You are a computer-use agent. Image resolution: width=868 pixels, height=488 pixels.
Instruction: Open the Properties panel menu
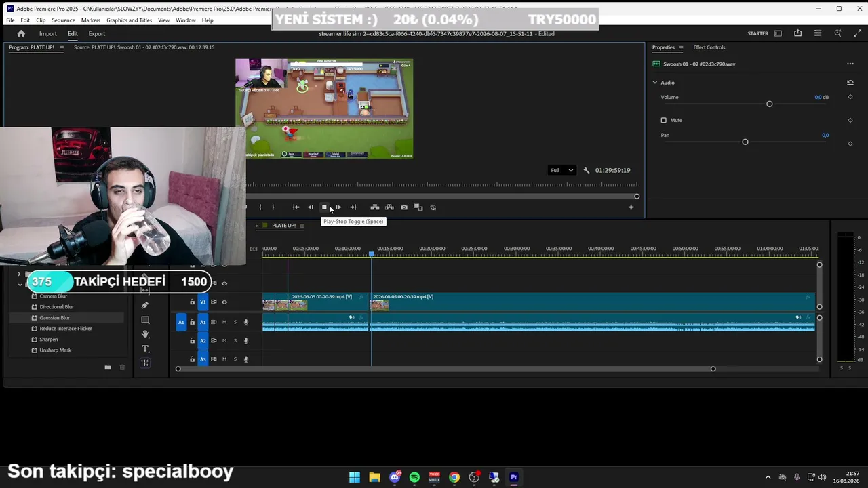pyautogui.click(x=681, y=47)
